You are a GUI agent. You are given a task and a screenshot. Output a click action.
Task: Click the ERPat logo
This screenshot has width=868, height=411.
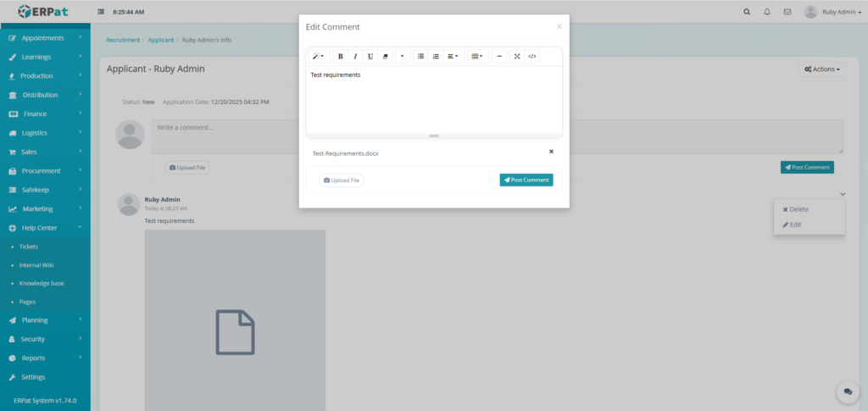(42, 11)
